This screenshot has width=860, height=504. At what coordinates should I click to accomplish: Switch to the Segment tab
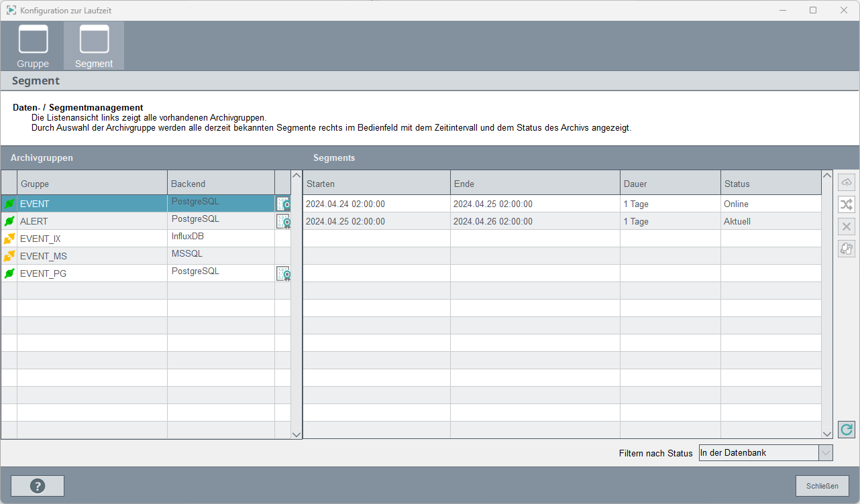click(94, 46)
